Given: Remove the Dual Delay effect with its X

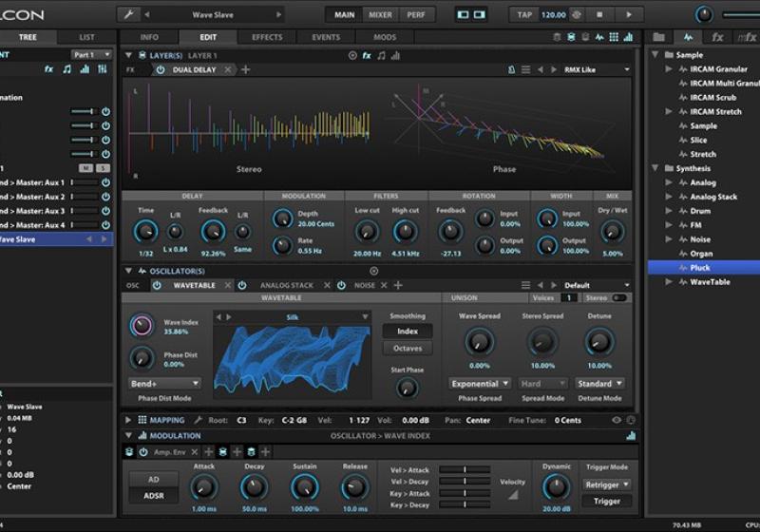Looking at the screenshot, I should pos(228,70).
